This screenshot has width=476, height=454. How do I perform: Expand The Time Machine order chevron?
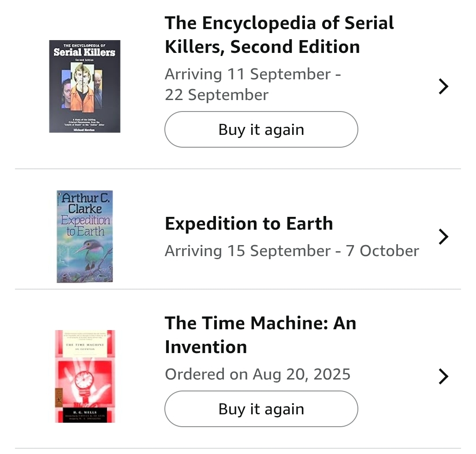point(443,376)
